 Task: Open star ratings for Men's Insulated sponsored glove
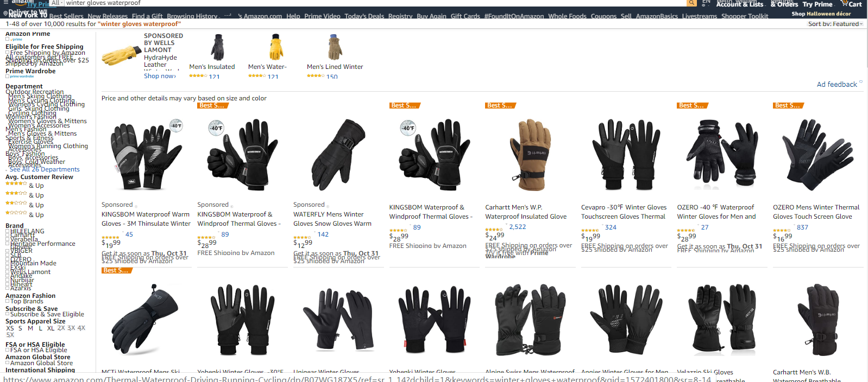198,76
